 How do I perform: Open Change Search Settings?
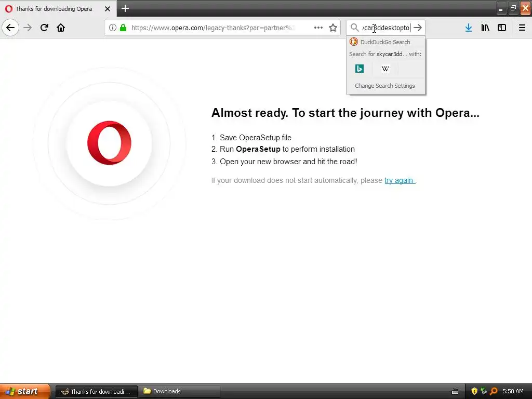386,86
